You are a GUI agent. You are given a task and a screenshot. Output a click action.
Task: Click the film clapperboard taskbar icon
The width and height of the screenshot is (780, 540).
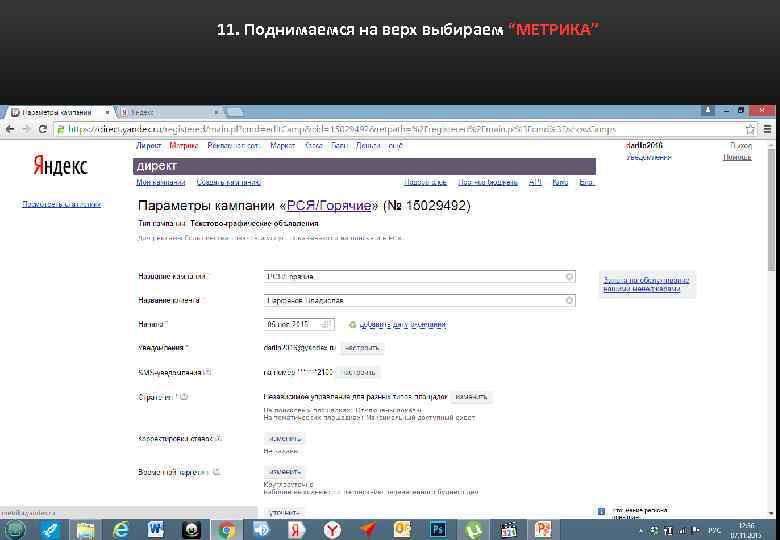tap(508, 530)
